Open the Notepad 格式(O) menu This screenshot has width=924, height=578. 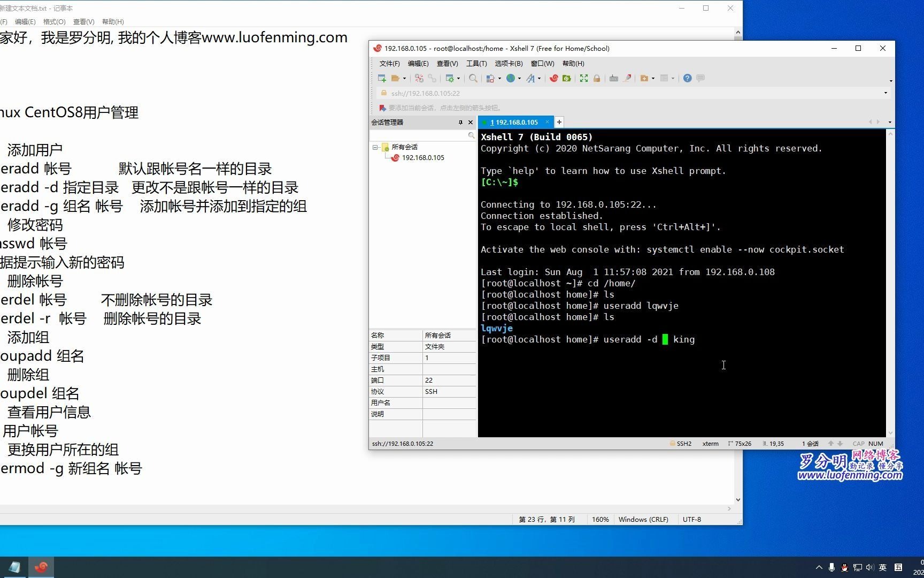click(54, 22)
